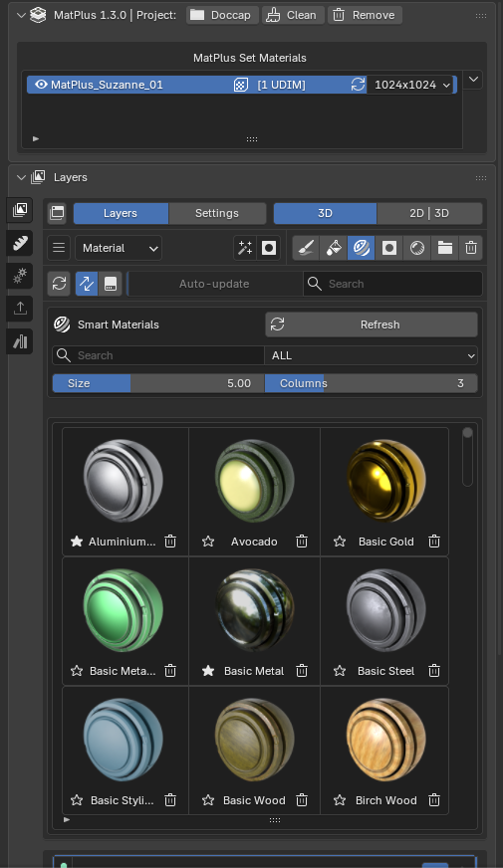Toggle favorite star on Birch Wood
The image size is (503, 868).
[x=340, y=800]
